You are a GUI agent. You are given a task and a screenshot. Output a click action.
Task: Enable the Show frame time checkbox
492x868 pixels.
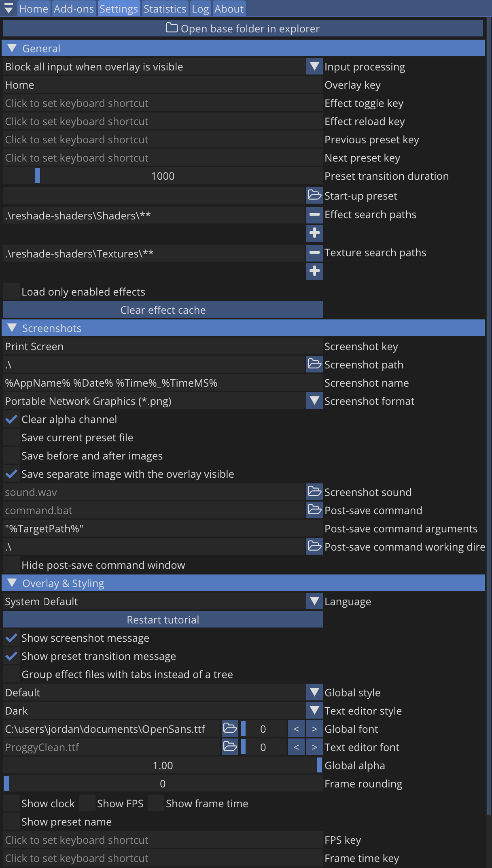(156, 803)
